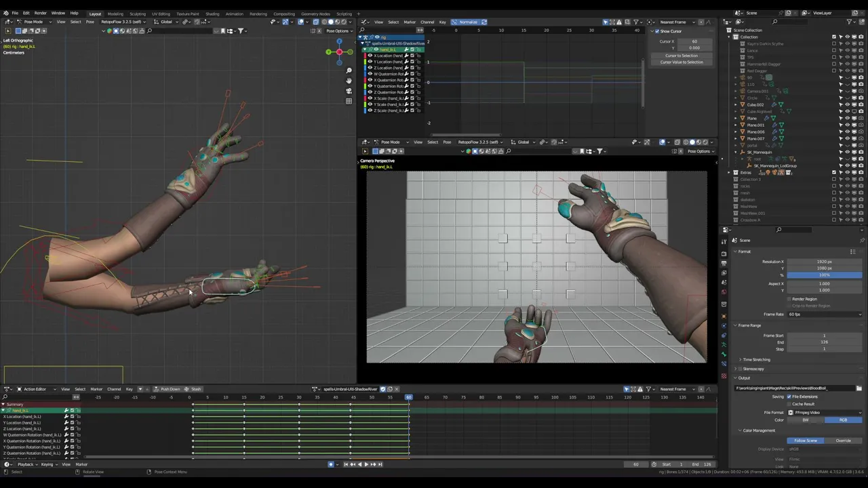
Task: Open the Global transform orientation dropdown, left viewport
Action: [165, 22]
